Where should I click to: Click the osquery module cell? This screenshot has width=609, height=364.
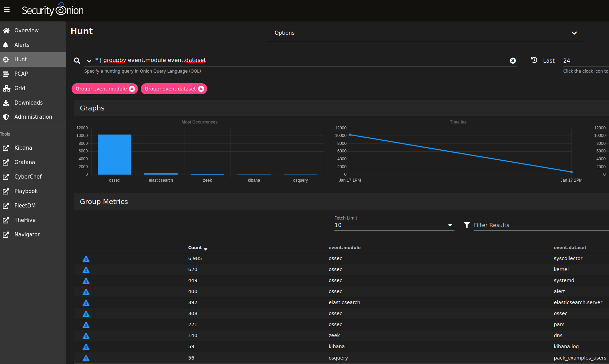point(338,358)
